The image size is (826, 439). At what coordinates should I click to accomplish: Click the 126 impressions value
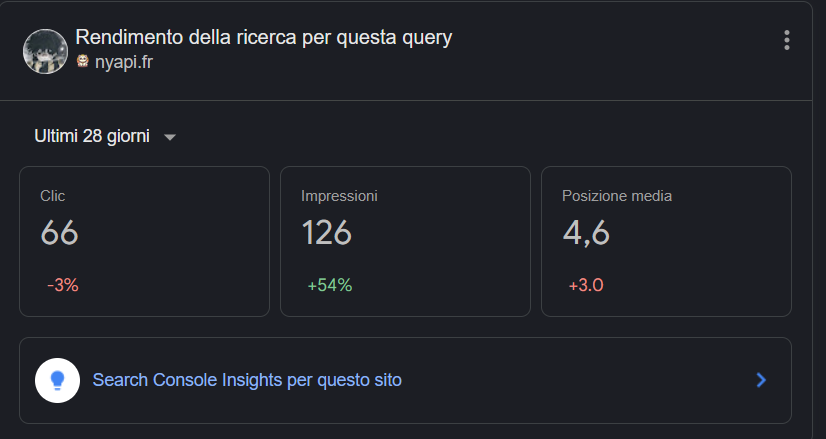pyautogui.click(x=326, y=233)
